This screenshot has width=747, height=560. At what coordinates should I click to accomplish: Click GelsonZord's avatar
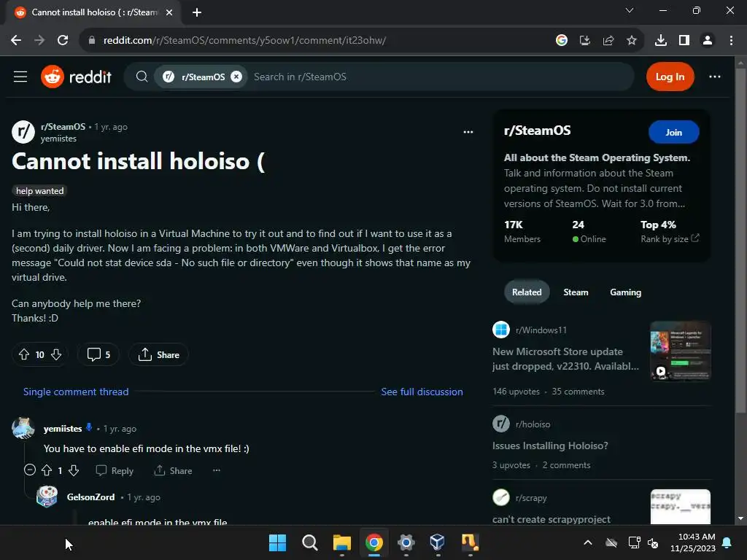click(47, 497)
